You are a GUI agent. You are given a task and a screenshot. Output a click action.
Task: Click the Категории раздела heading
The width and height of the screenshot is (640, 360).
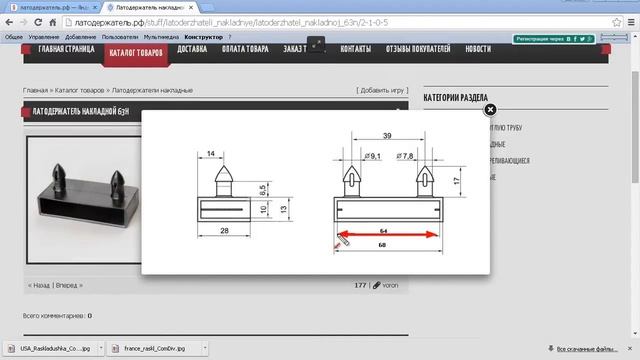[456, 98]
